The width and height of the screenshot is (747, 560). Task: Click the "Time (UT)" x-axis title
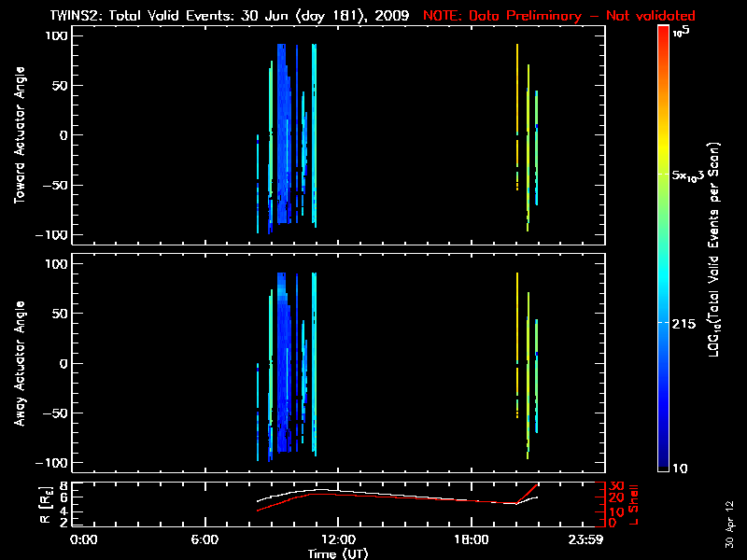pos(338,553)
